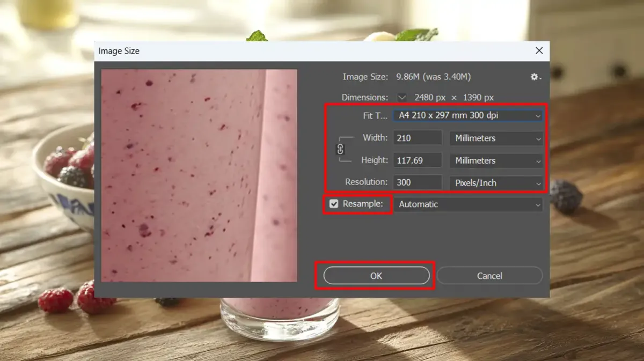The height and width of the screenshot is (361, 644).
Task: Open the Height units Millimeters dropdown
Action: pos(496,160)
